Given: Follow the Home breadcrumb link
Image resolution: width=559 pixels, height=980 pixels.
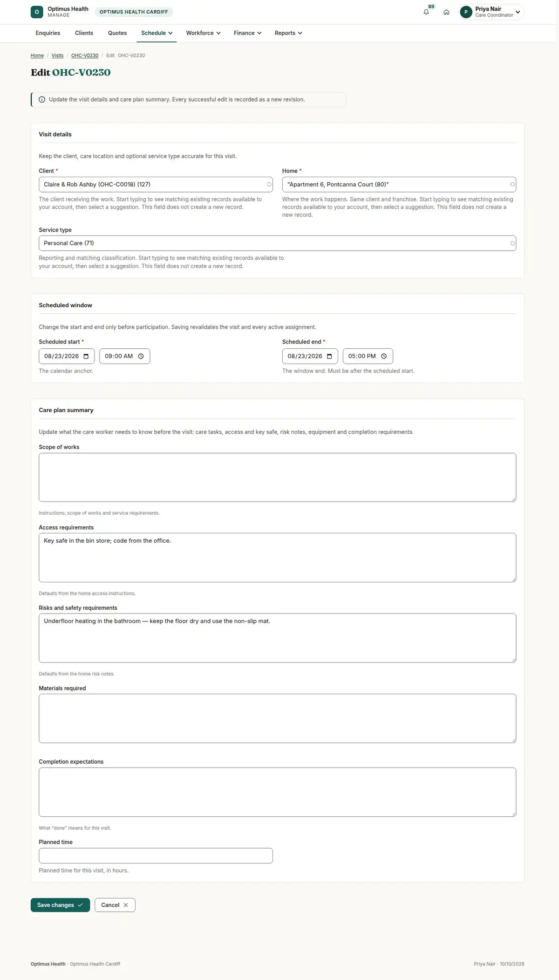Looking at the screenshot, I should (37, 55).
